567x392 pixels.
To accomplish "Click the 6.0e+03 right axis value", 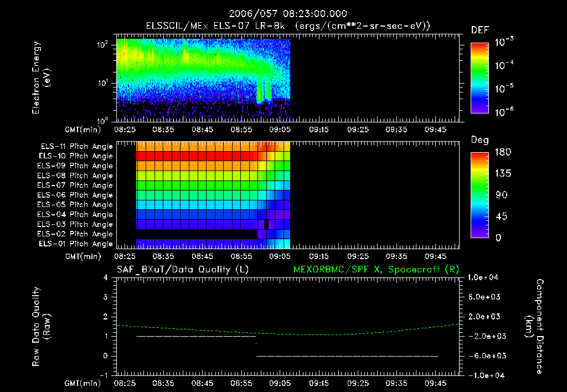I will pos(484,297).
